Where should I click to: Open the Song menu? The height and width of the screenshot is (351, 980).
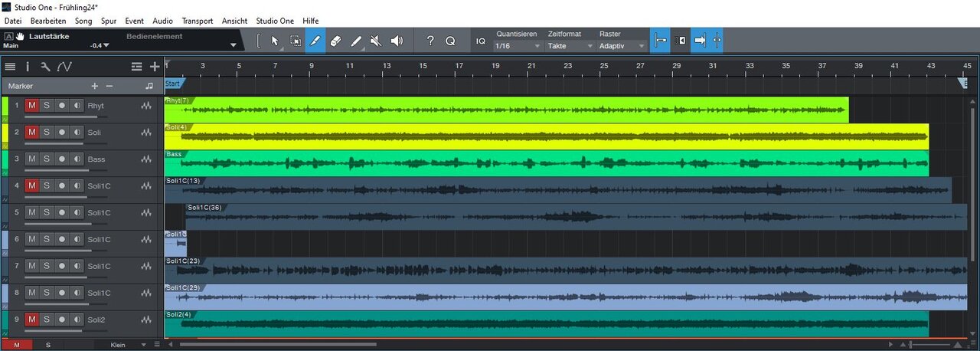83,21
